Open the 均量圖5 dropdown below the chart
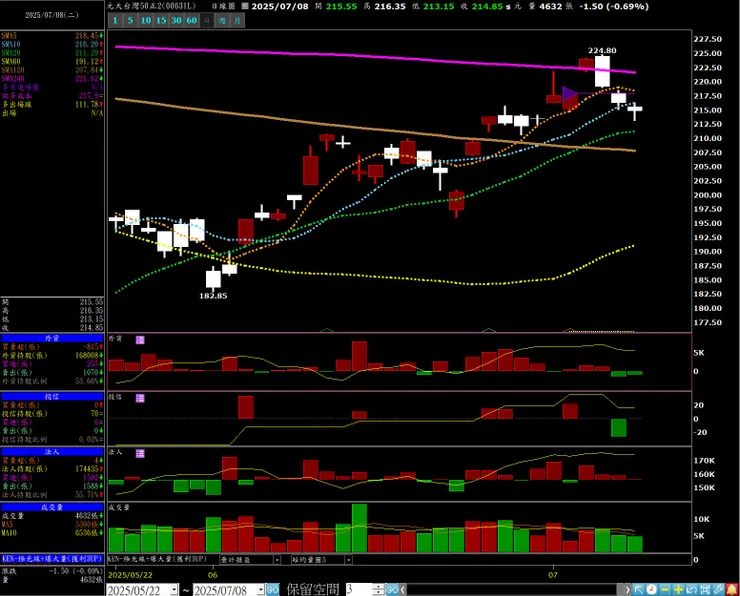Viewport: 740px width, 596px height. [x=348, y=560]
